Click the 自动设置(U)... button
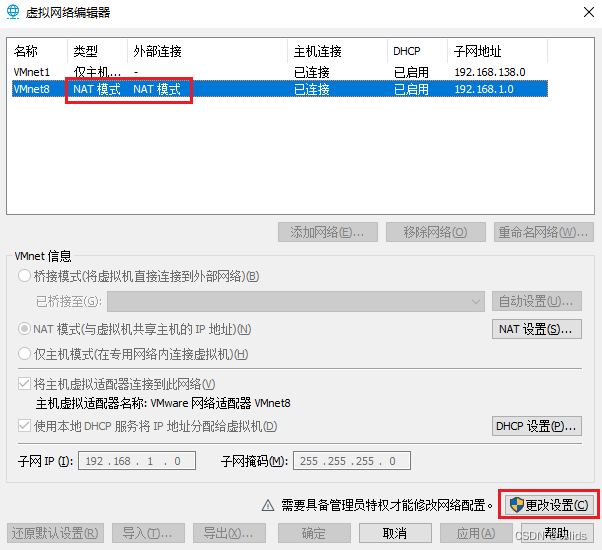The height and width of the screenshot is (550, 602). click(x=537, y=301)
